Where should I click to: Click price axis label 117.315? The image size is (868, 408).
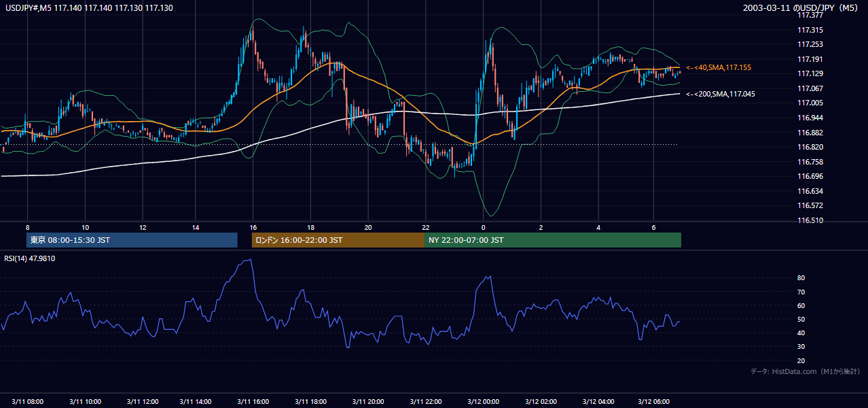point(810,30)
